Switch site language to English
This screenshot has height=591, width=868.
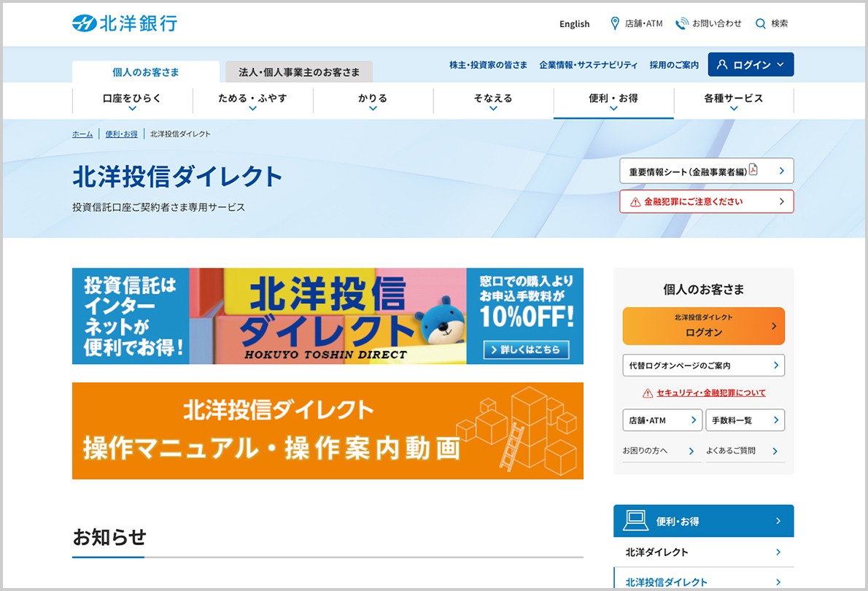[x=574, y=24]
